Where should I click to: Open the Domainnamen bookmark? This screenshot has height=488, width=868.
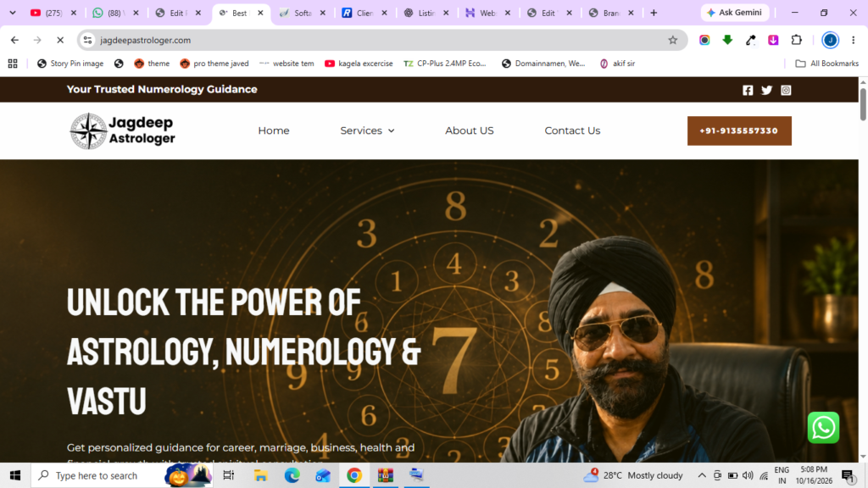(x=543, y=64)
